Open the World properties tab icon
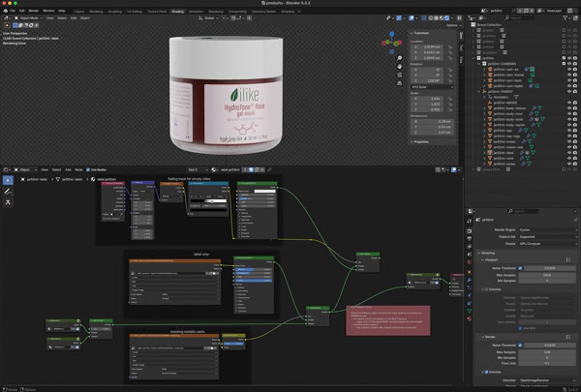 470,262
